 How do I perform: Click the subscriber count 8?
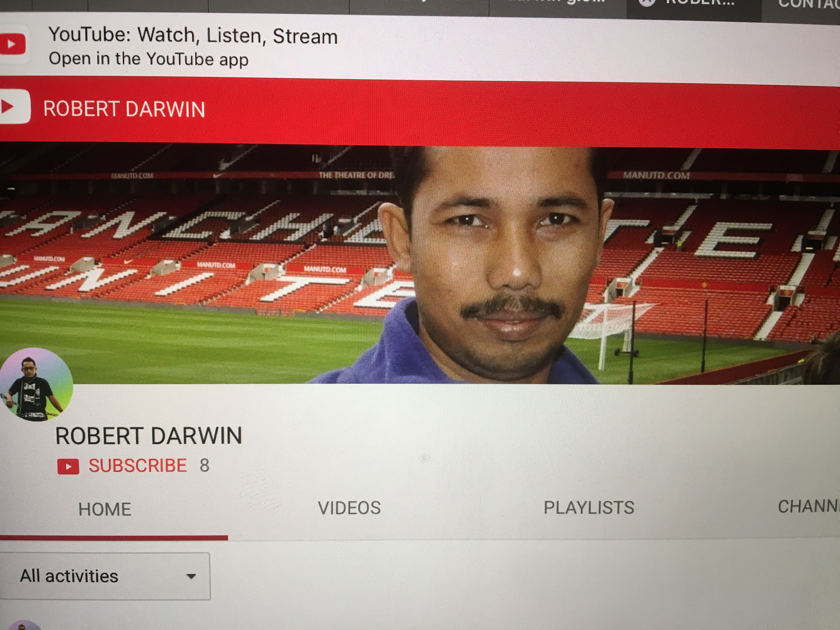coord(204,466)
